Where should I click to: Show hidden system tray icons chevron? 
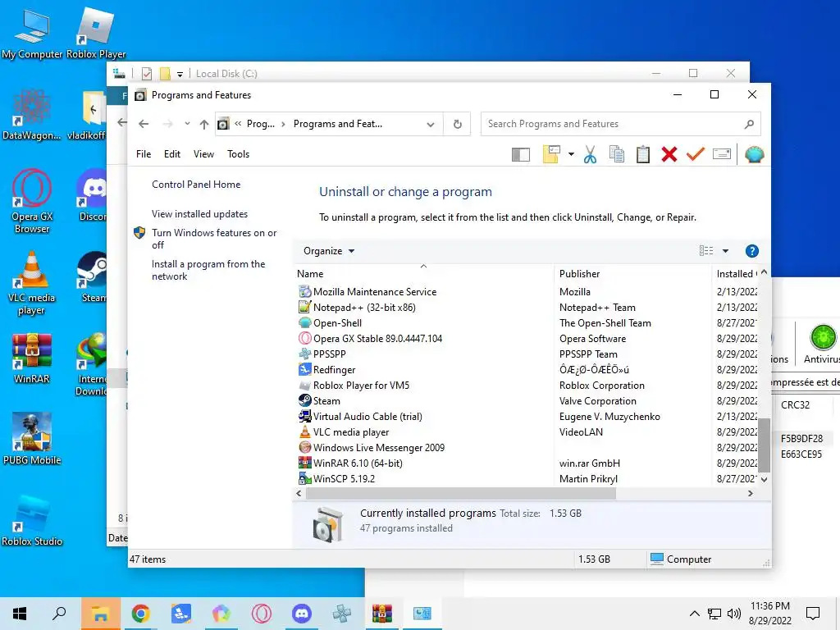[694, 614]
